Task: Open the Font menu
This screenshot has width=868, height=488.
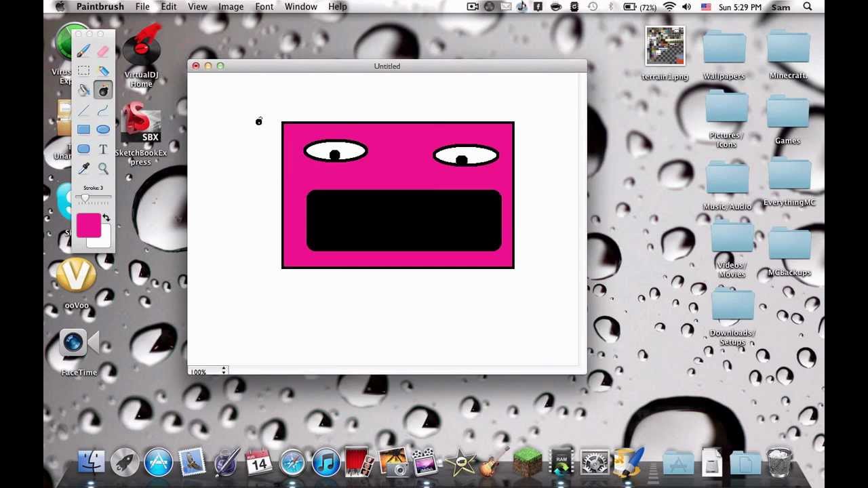Action: tap(264, 7)
